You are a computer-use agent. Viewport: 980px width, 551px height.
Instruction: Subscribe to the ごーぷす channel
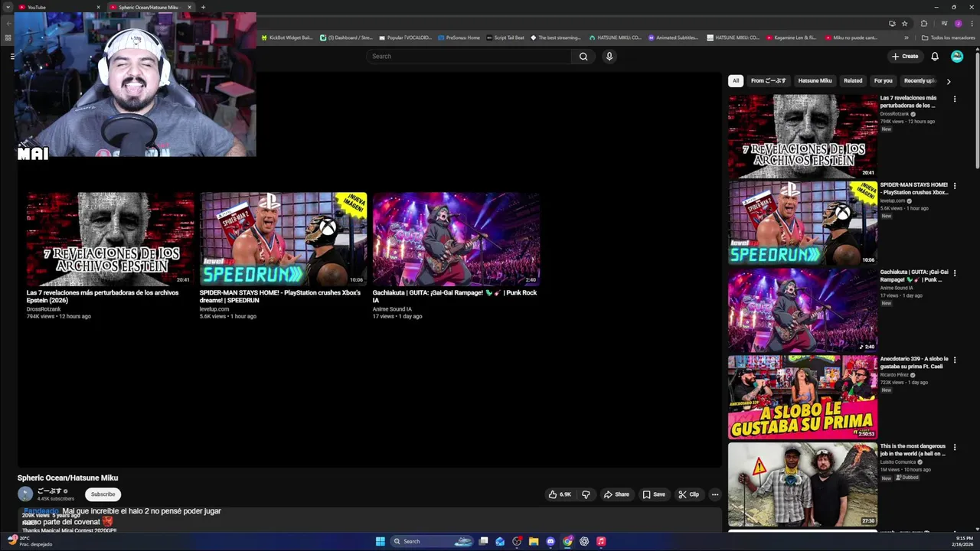coord(103,494)
